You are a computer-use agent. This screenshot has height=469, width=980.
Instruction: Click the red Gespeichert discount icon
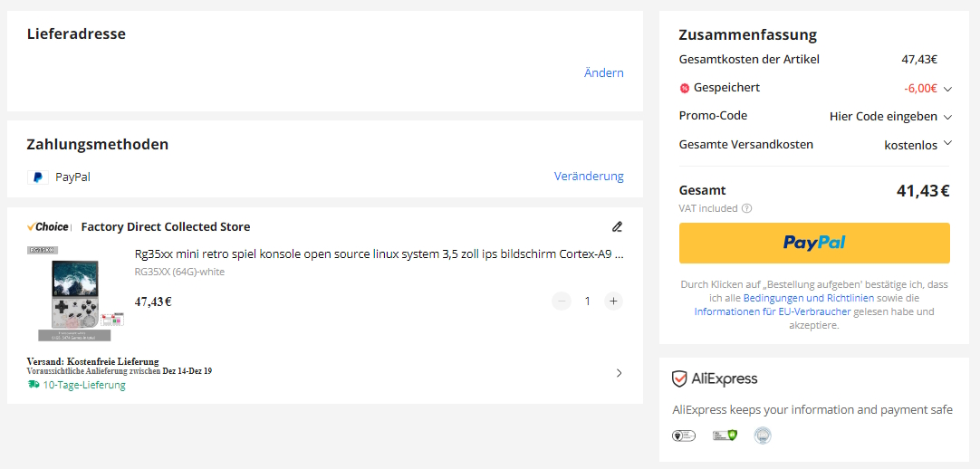tap(685, 88)
